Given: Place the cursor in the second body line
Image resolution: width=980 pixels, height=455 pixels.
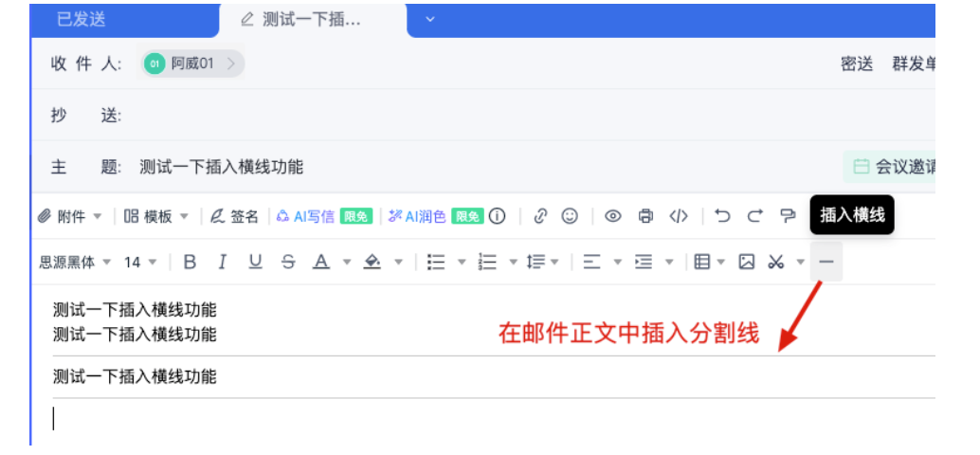Looking at the screenshot, I should point(135,335).
